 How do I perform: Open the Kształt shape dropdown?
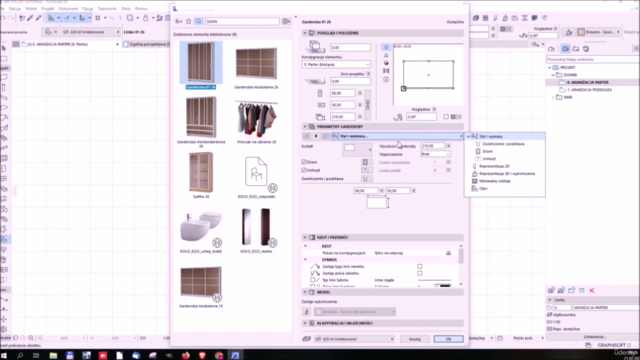357,149
